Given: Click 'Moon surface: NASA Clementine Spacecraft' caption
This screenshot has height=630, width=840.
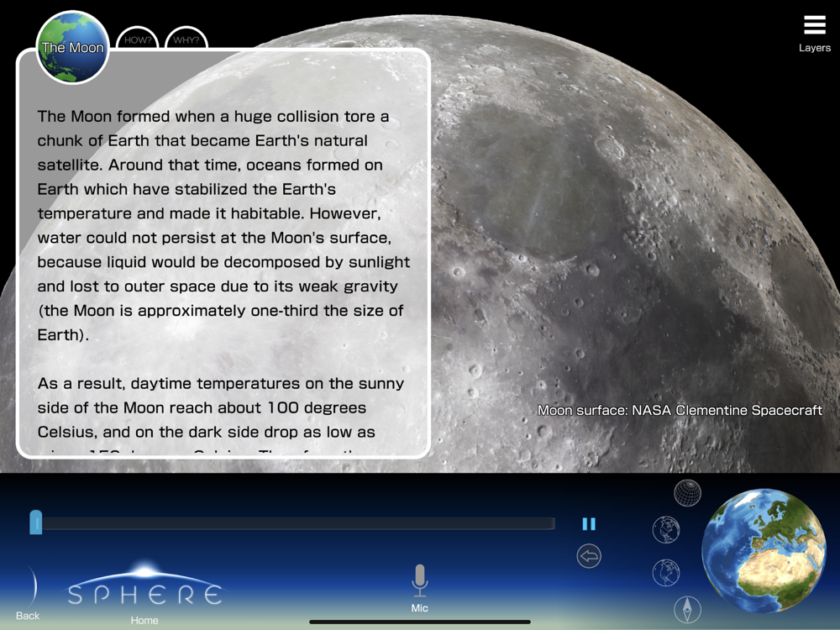Looking at the screenshot, I should click(x=680, y=411).
